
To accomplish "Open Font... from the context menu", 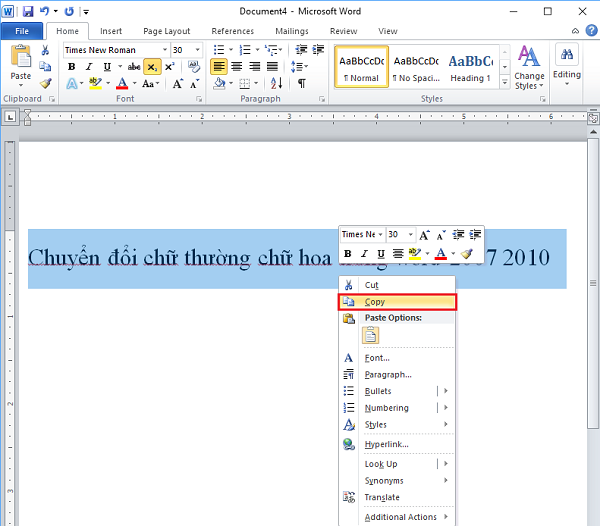I will (x=397, y=358).
